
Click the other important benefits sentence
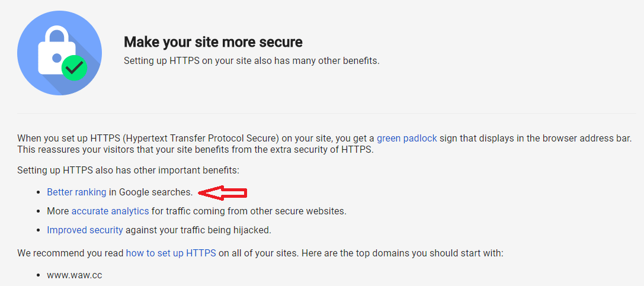pos(128,170)
